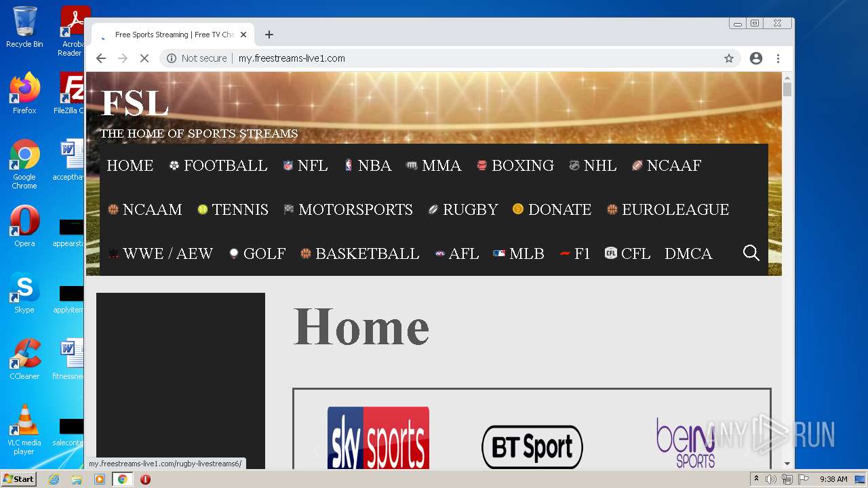Image resolution: width=868 pixels, height=488 pixels.
Task: Open the NCAAF menu item
Action: (667, 165)
